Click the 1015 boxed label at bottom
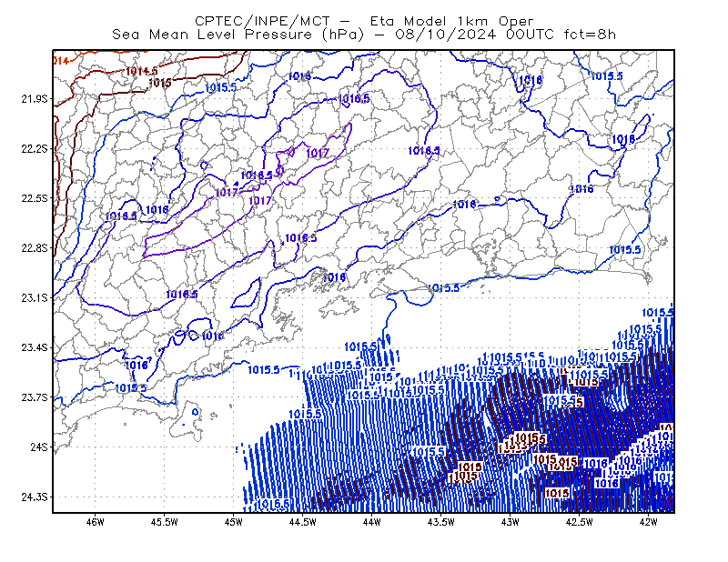 (557, 493)
